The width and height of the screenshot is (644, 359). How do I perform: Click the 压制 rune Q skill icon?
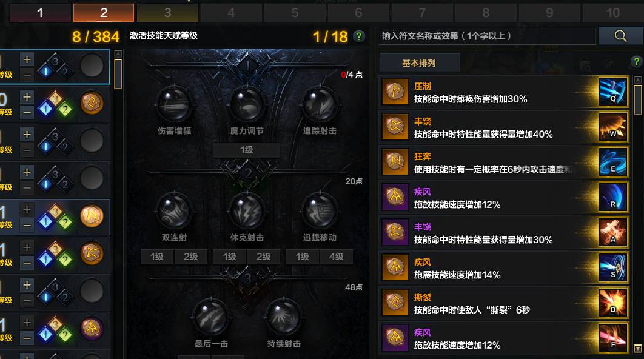tap(613, 92)
